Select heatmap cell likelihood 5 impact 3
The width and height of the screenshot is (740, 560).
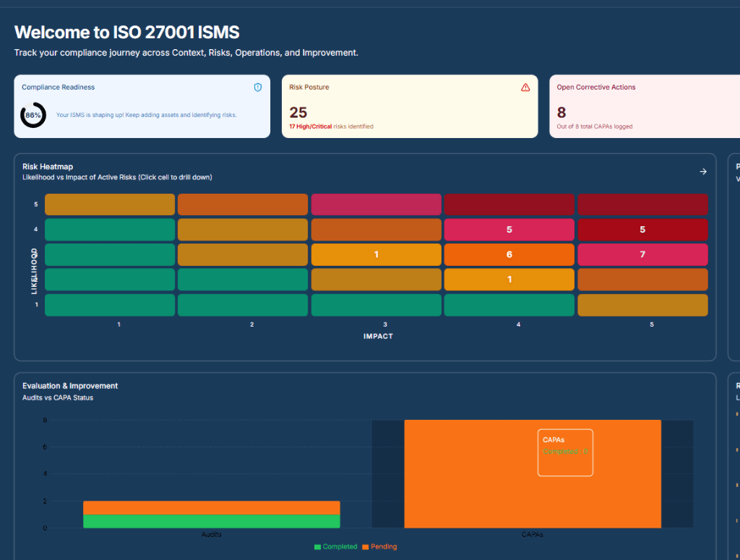376,204
